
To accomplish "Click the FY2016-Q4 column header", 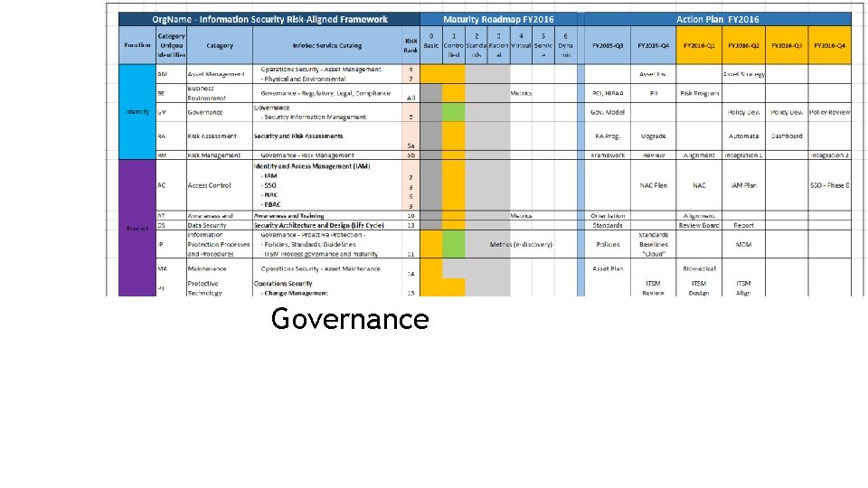I will click(829, 45).
